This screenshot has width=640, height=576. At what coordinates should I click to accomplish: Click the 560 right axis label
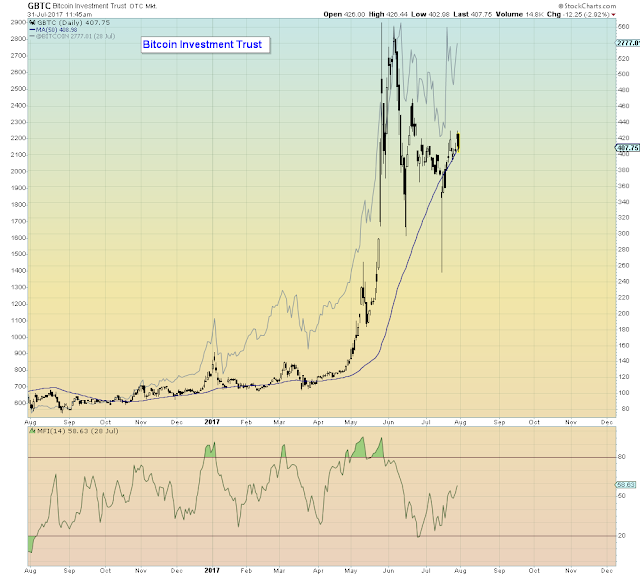click(x=623, y=27)
